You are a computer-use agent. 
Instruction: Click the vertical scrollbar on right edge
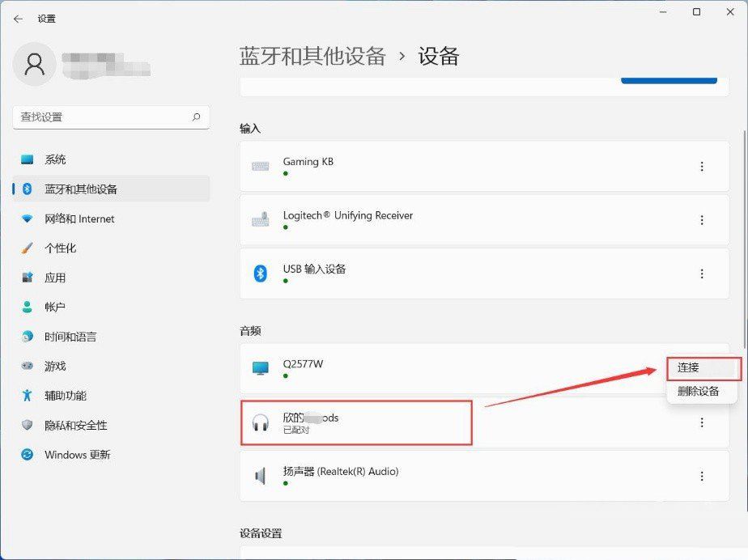745,239
